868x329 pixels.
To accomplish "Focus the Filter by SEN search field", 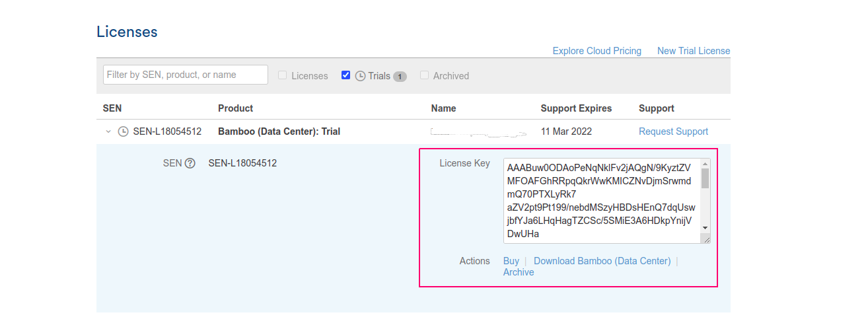I will coord(186,75).
